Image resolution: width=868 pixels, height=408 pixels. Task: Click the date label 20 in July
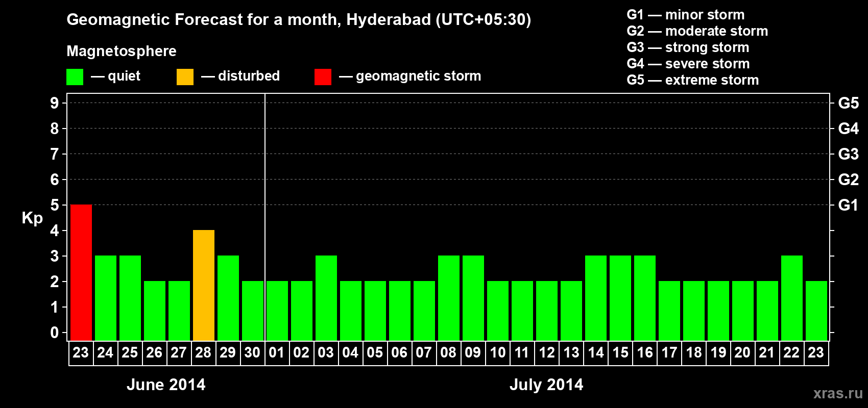[742, 352]
